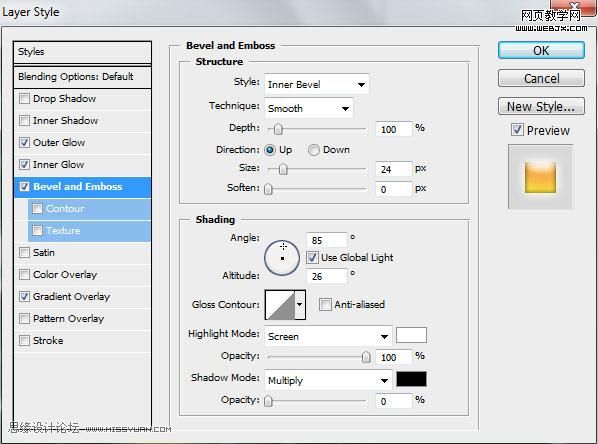
Task: Click the Size value input field
Action: pos(394,169)
